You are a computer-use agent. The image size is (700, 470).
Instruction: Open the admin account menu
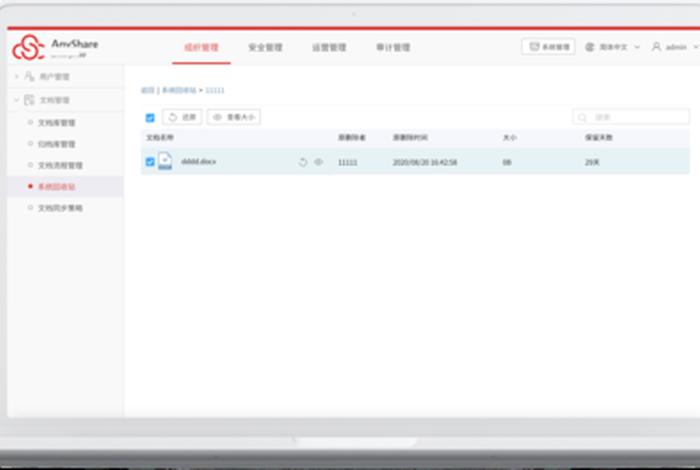676,47
